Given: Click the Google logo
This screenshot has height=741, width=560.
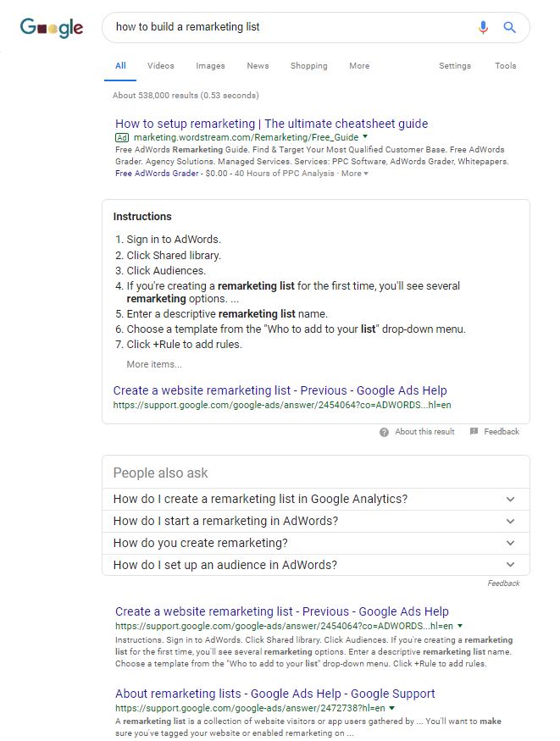Looking at the screenshot, I should pyautogui.click(x=52, y=28).
